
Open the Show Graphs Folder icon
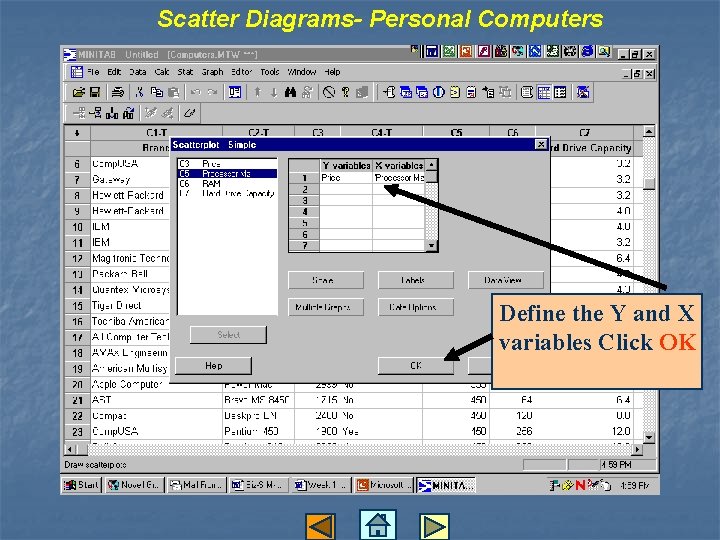[x=422, y=92]
